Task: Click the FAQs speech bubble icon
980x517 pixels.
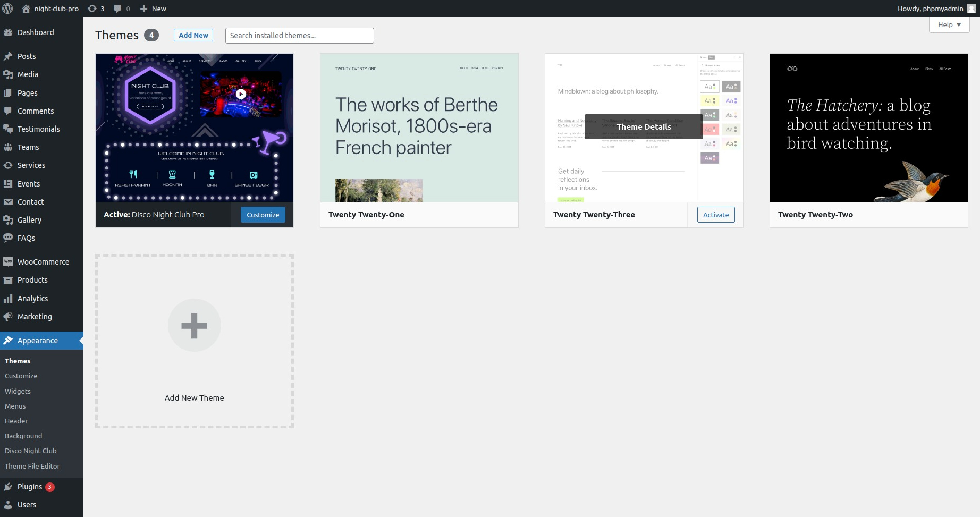Action: pos(8,238)
